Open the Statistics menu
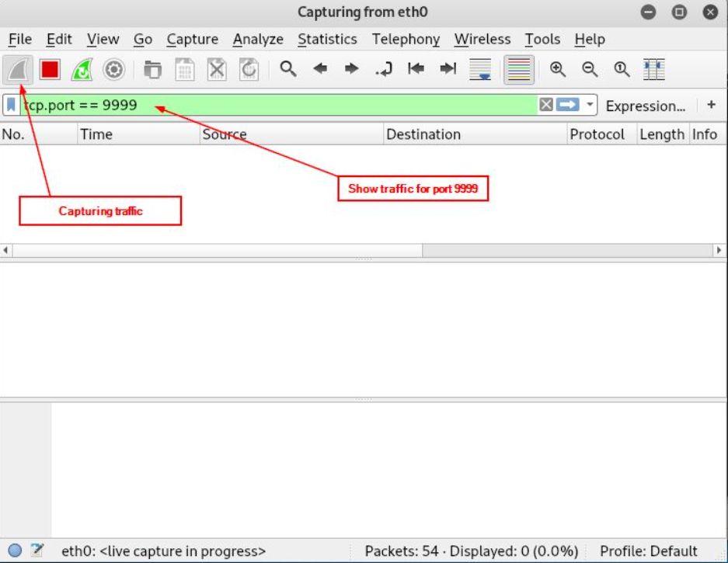This screenshot has width=728, height=563. point(327,39)
